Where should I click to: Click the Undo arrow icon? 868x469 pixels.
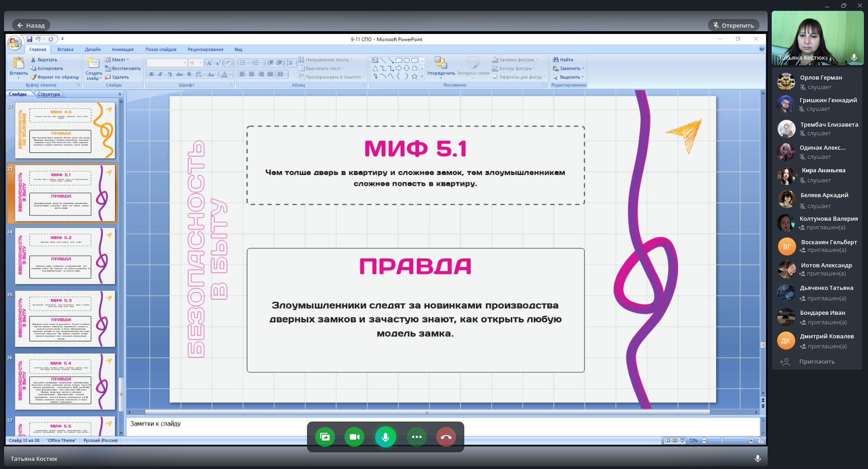(x=38, y=39)
